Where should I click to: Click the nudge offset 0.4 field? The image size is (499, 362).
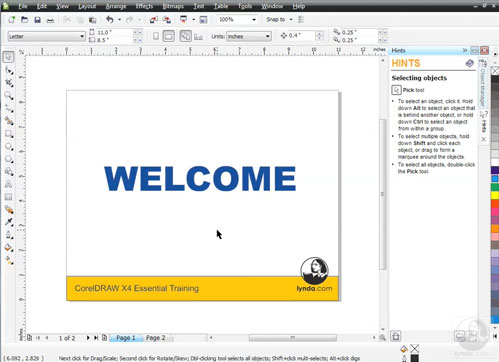(301, 36)
